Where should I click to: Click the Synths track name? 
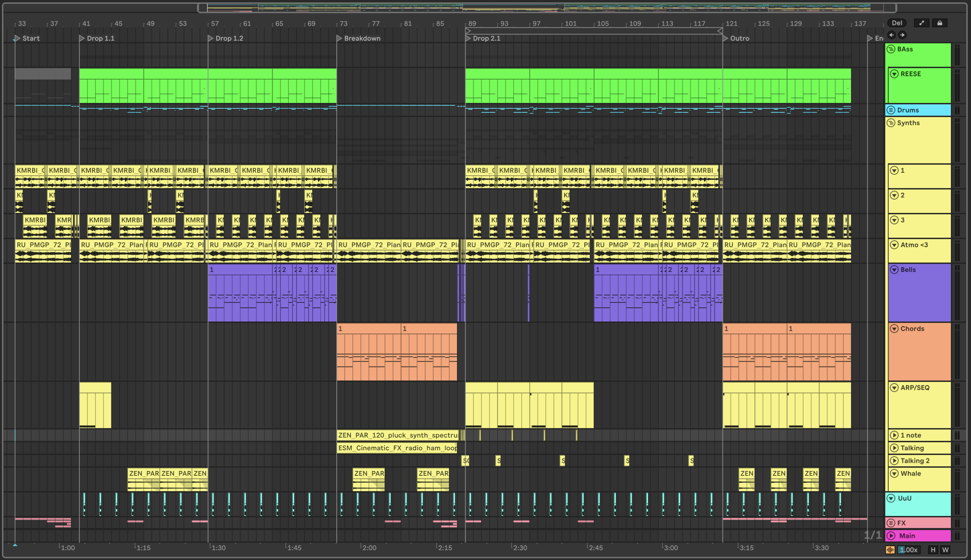908,123
